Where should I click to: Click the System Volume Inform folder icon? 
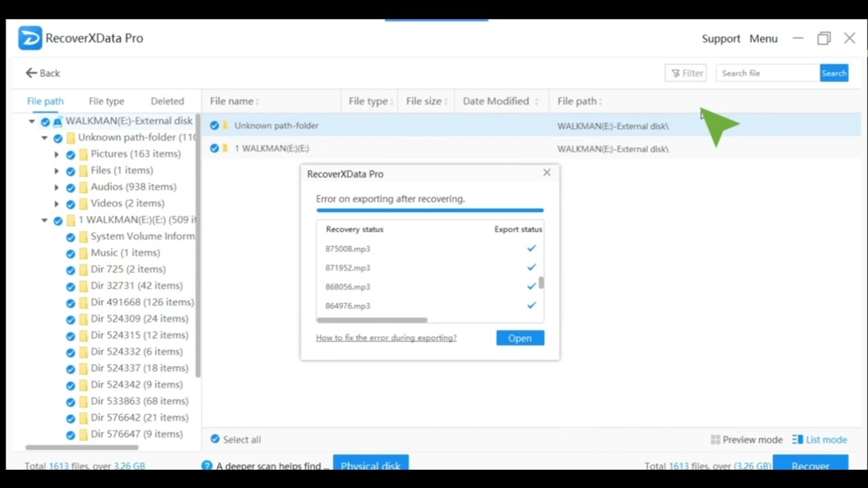click(x=83, y=237)
